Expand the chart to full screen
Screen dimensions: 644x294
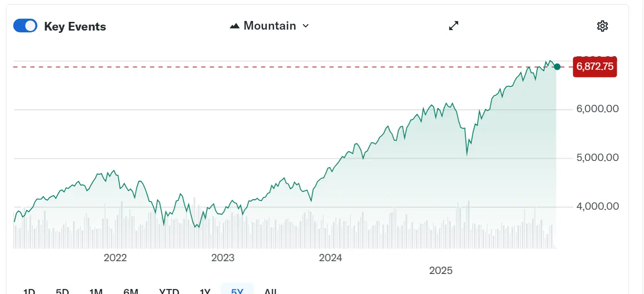click(454, 26)
